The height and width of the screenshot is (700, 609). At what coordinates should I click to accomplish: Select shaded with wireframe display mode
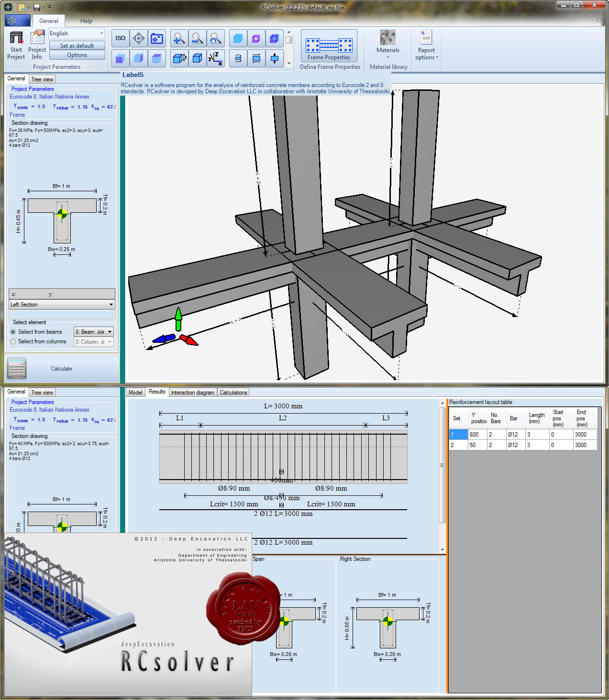click(x=274, y=38)
